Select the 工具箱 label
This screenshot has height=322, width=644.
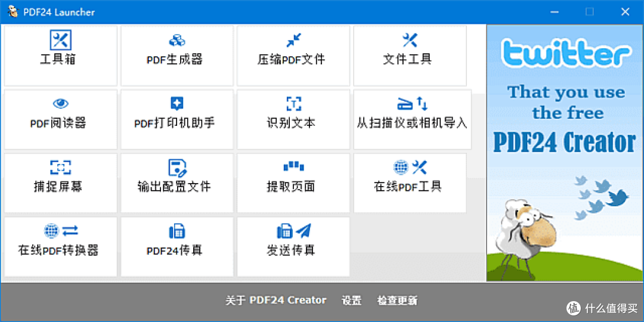57,60
